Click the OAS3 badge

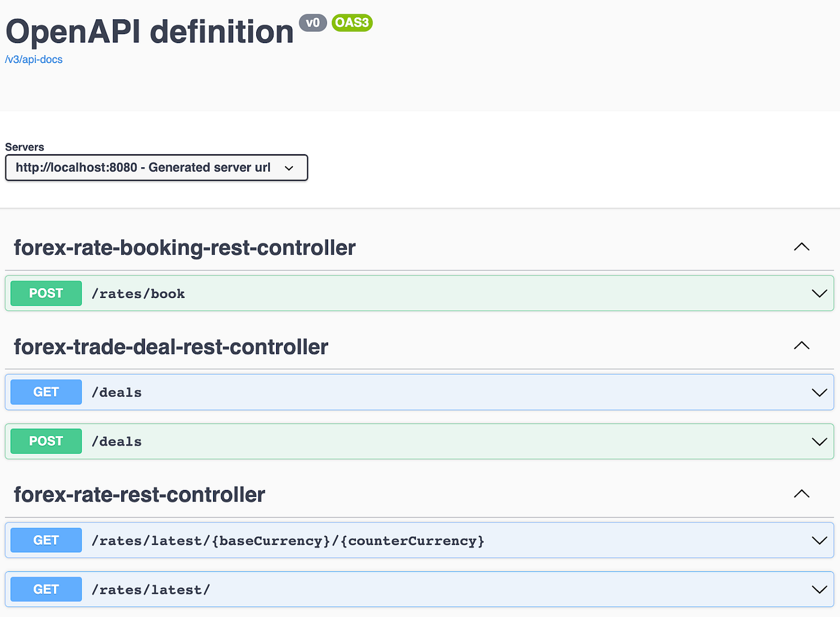pyautogui.click(x=352, y=23)
